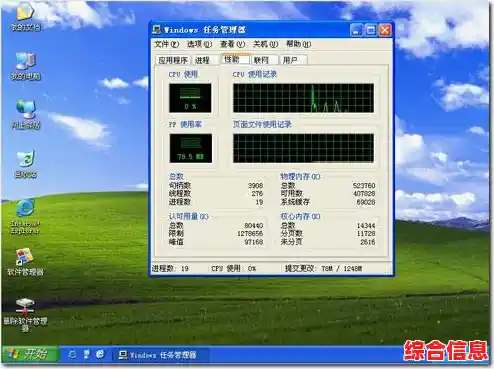
Task: Select the 删除软件管理器 desktop shortcut
Action: coord(25,315)
